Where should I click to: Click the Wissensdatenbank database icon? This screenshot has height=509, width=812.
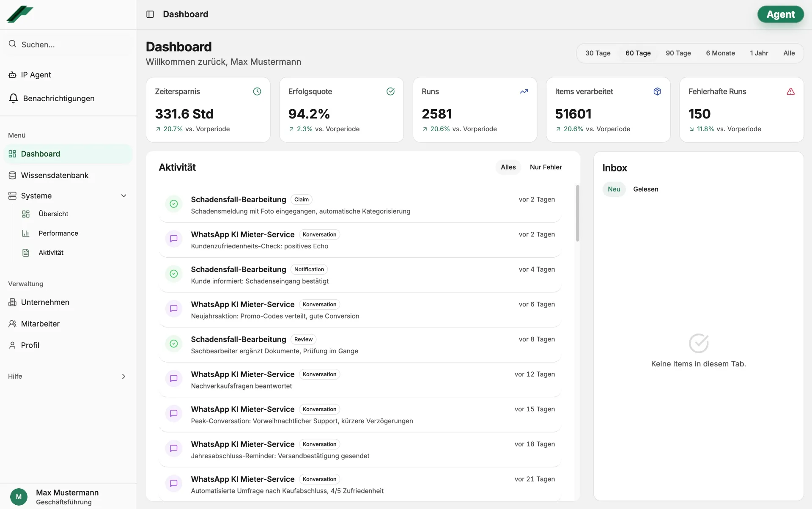pyautogui.click(x=12, y=175)
